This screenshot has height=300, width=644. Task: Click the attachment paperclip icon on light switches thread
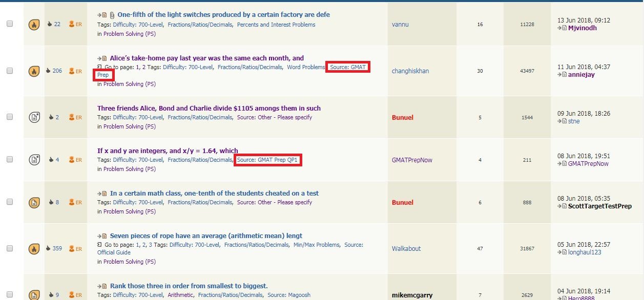point(112,15)
